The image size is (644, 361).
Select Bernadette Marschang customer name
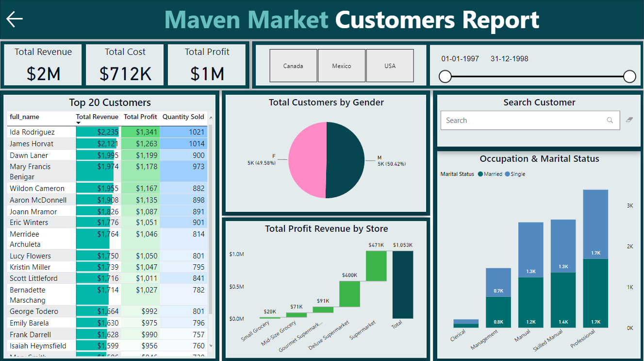point(28,295)
